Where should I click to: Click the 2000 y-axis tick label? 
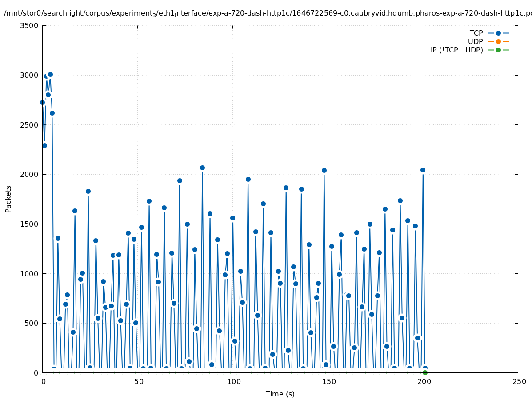29,174
